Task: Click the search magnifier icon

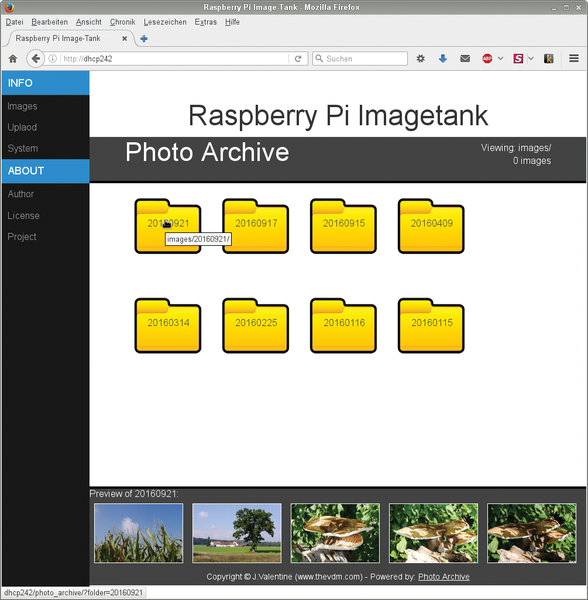Action: (x=319, y=59)
